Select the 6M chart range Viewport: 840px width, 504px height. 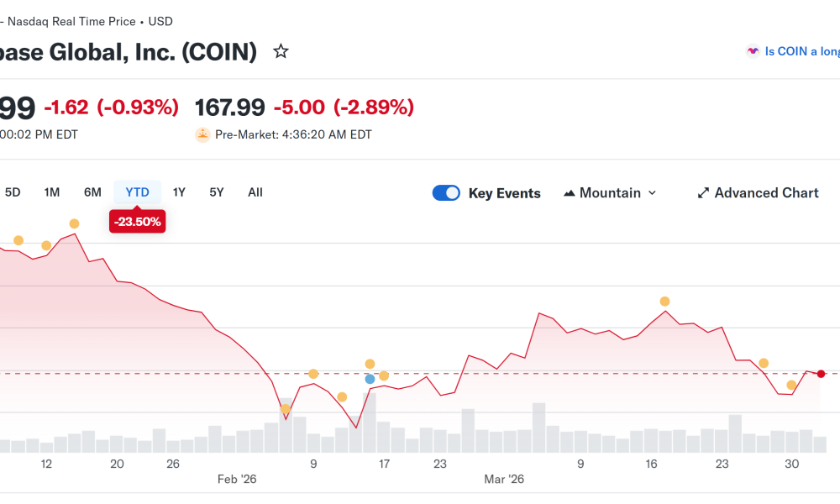(92, 192)
